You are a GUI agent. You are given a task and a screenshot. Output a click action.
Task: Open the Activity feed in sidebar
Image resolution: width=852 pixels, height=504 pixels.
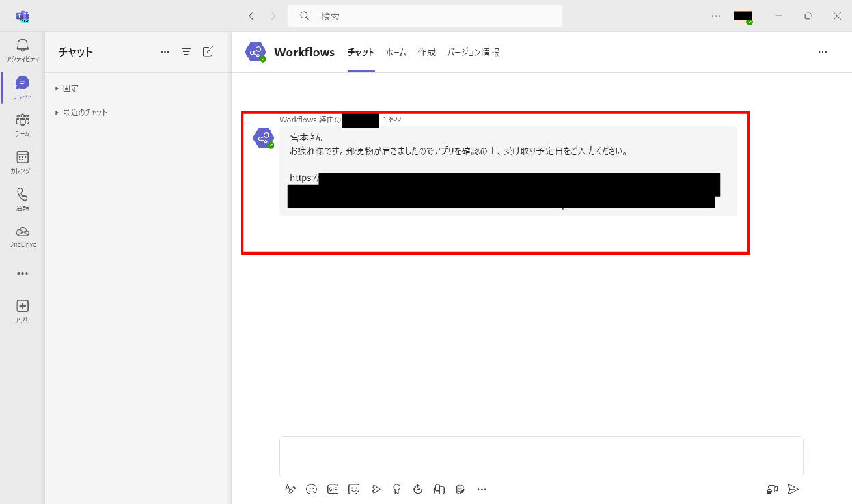(x=23, y=49)
